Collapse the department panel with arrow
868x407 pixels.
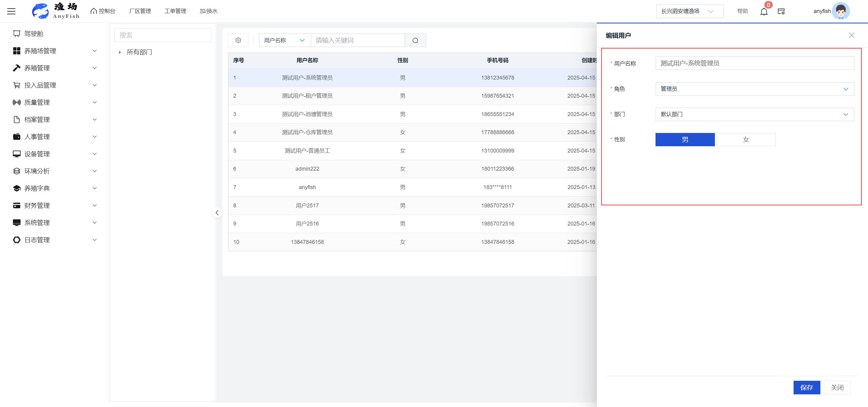[217, 213]
